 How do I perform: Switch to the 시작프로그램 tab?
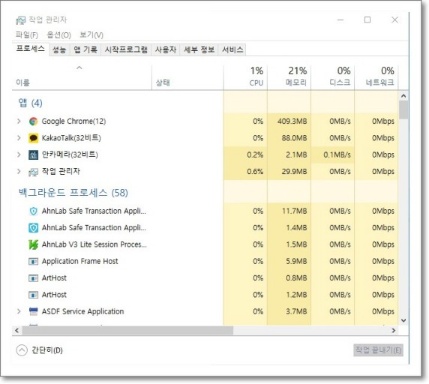point(126,50)
